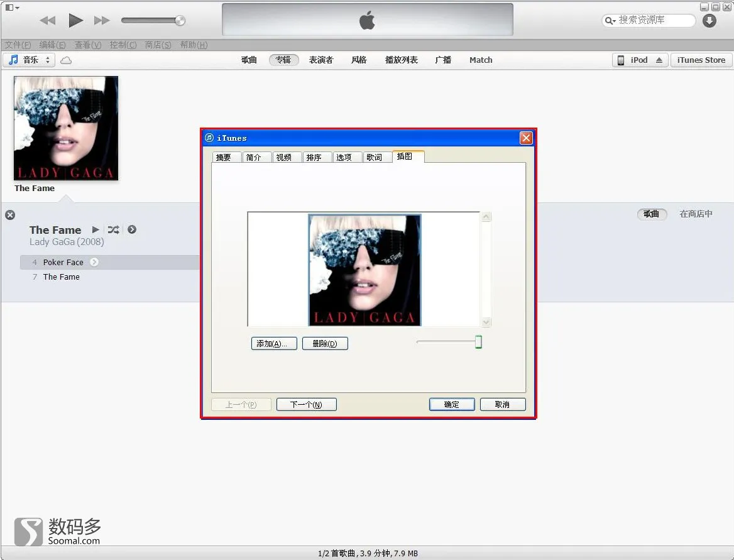Open the 视频 tab in dialog

[287, 157]
